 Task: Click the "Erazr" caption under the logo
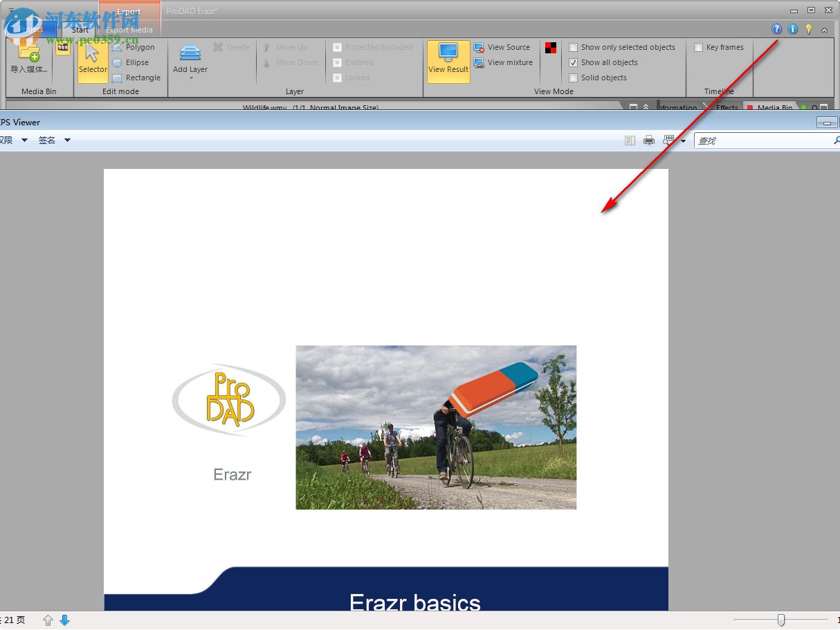(232, 475)
